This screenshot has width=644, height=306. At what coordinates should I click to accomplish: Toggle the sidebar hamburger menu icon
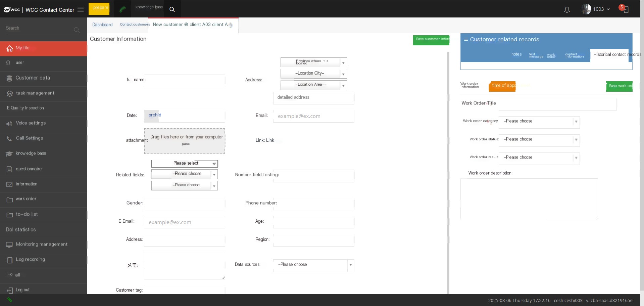81,9
